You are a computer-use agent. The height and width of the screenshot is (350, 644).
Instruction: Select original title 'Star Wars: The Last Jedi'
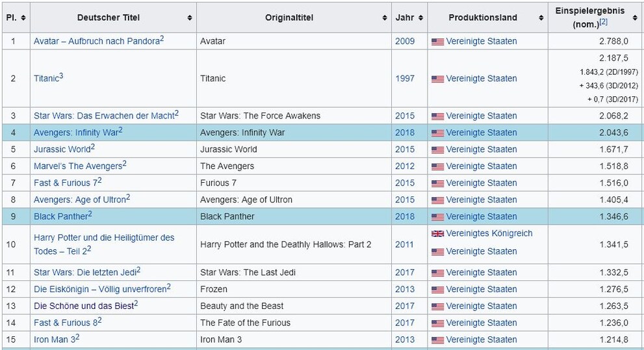(x=248, y=273)
